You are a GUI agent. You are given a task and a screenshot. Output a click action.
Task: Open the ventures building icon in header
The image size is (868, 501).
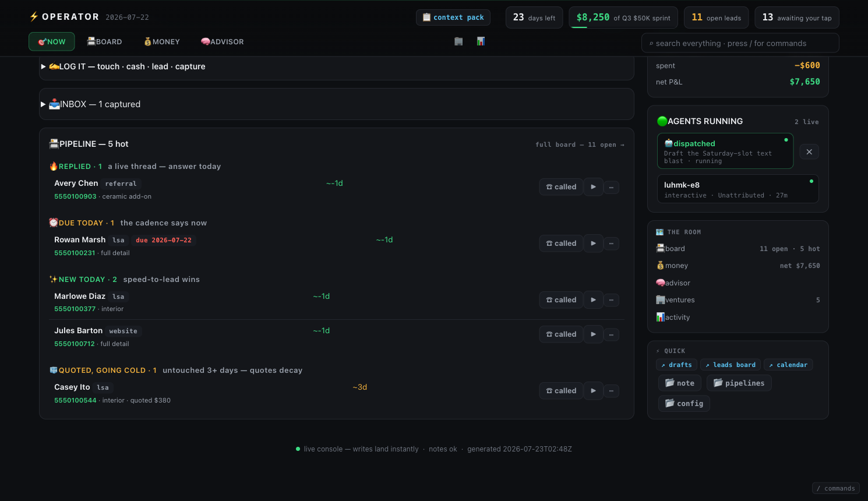[458, 41]
